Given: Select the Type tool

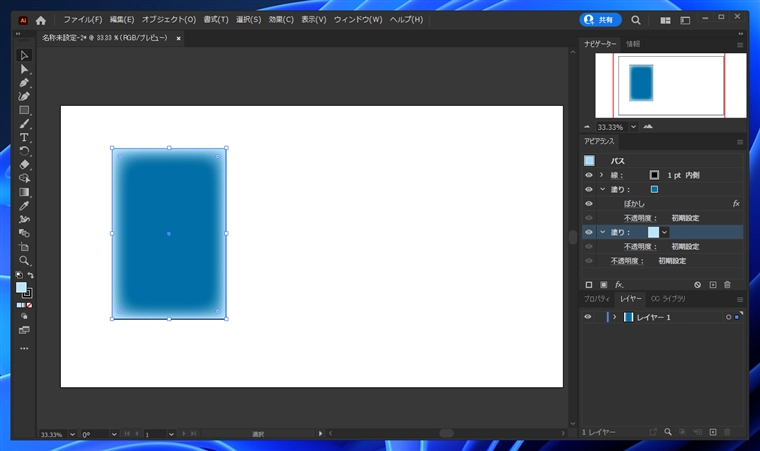Looking at the screenshot, I should point(24,137).
